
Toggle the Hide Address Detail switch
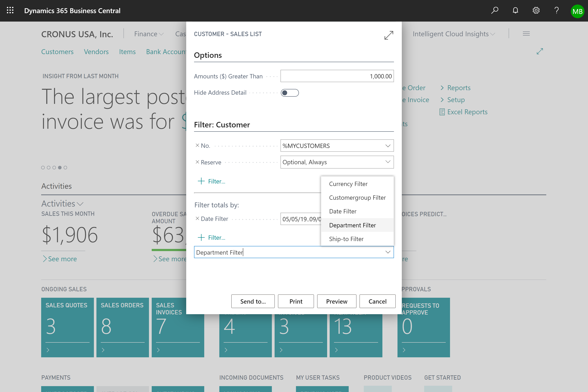(290, 92)
